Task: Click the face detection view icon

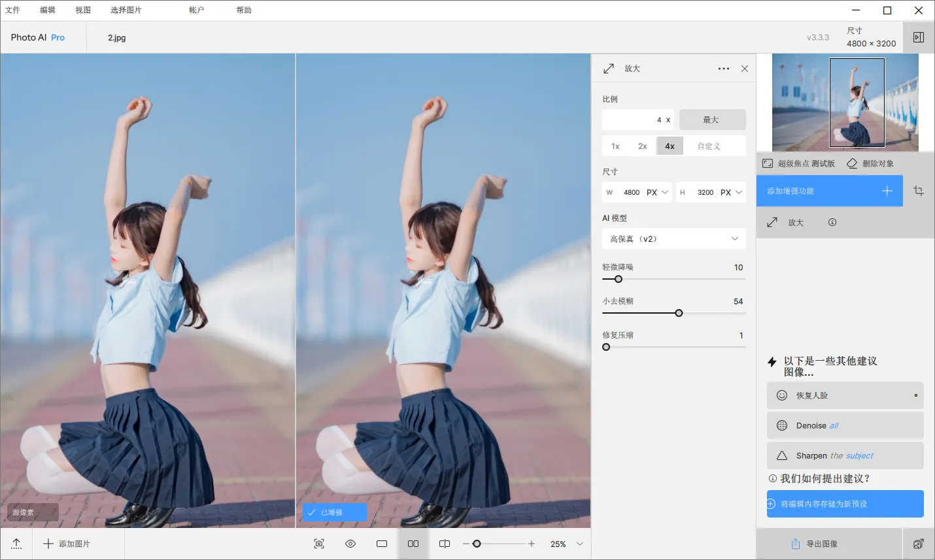Action: click(319, 544)
